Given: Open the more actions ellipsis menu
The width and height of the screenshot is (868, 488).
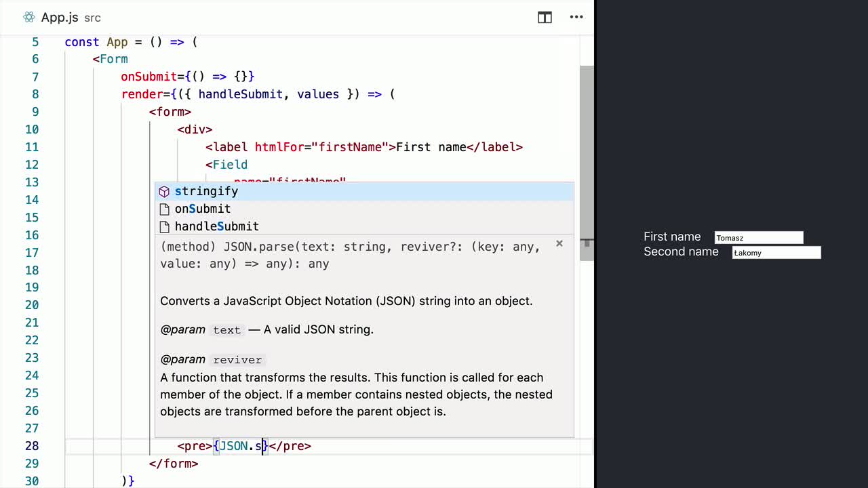Looking at the screenshot, I should [576, 18].
